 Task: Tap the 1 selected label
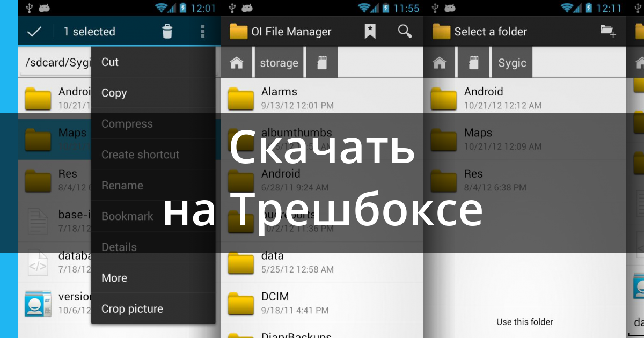(89, 32)
